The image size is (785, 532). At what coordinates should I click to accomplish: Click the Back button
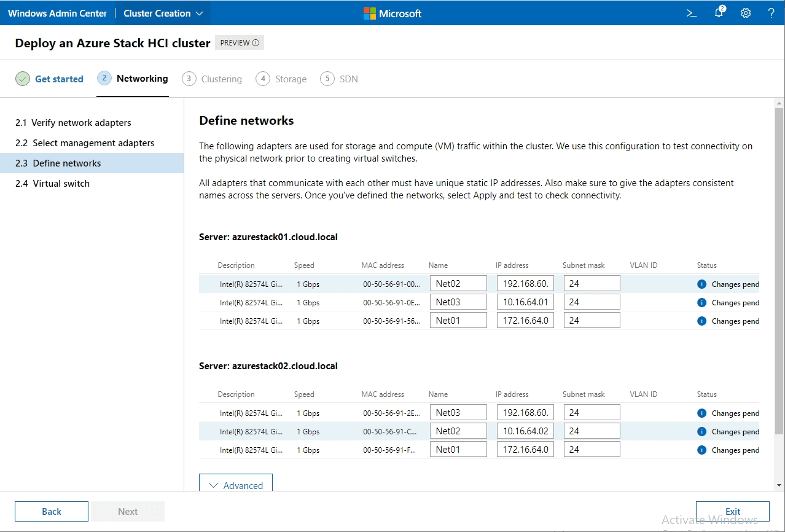[x=51, y=511]
